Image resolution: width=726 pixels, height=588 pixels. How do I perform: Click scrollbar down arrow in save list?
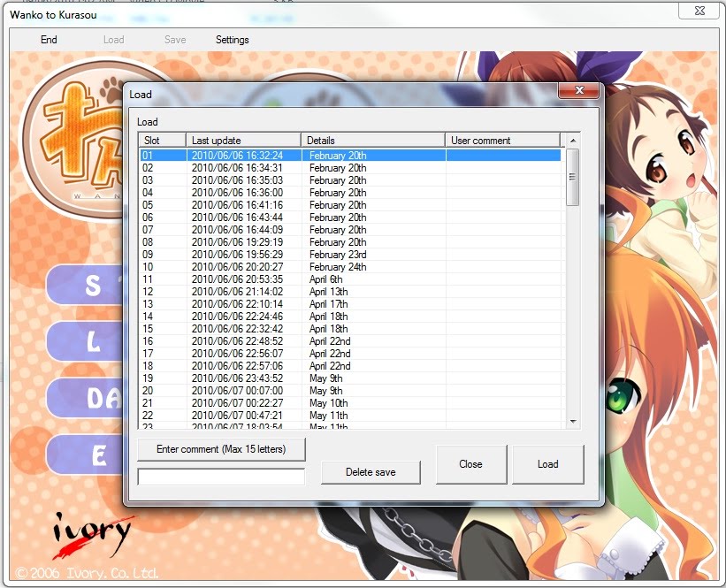pyautogui.click(x=573, y=421)
